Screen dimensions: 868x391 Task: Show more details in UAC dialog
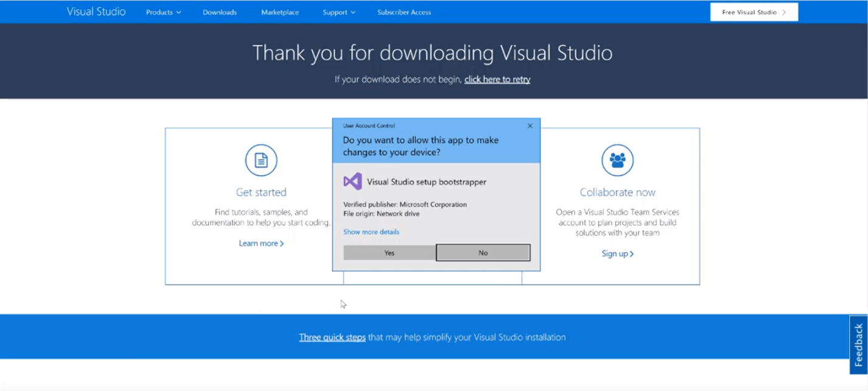tap(371, 232)
